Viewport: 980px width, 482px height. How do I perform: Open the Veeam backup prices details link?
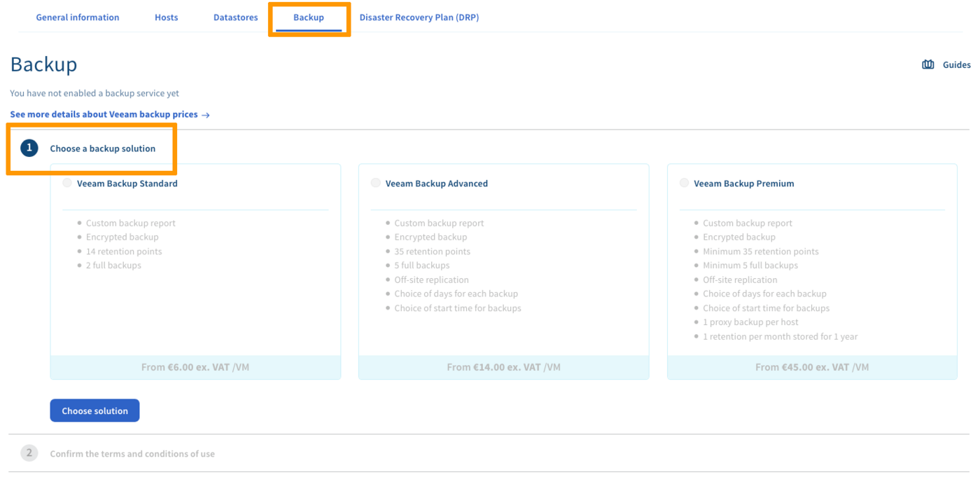[x=104, y=114]
